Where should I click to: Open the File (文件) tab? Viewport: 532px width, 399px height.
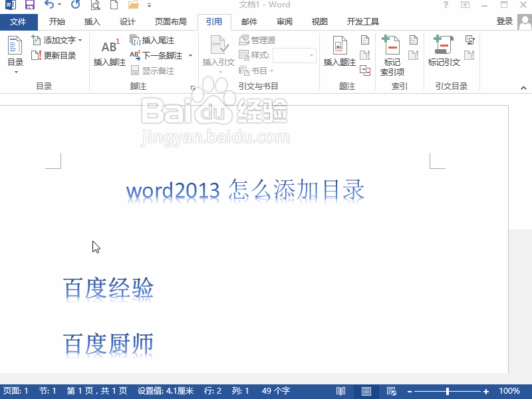pos(19,22)
